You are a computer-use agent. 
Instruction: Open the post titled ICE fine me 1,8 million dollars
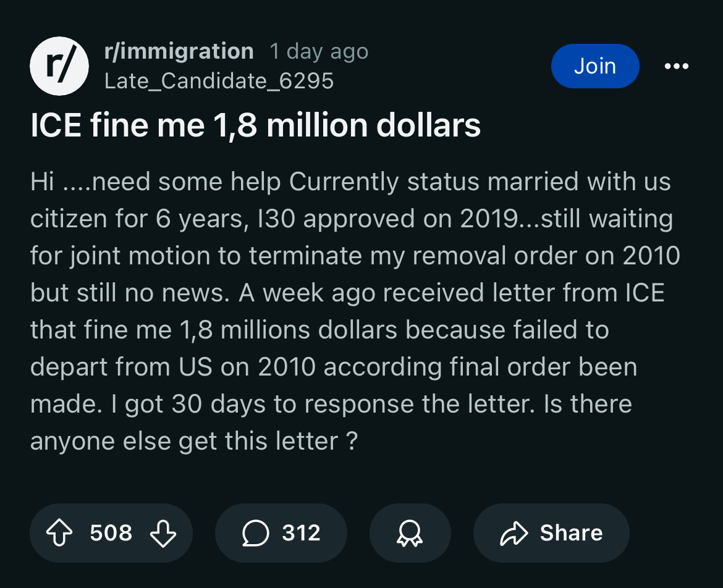255,125
